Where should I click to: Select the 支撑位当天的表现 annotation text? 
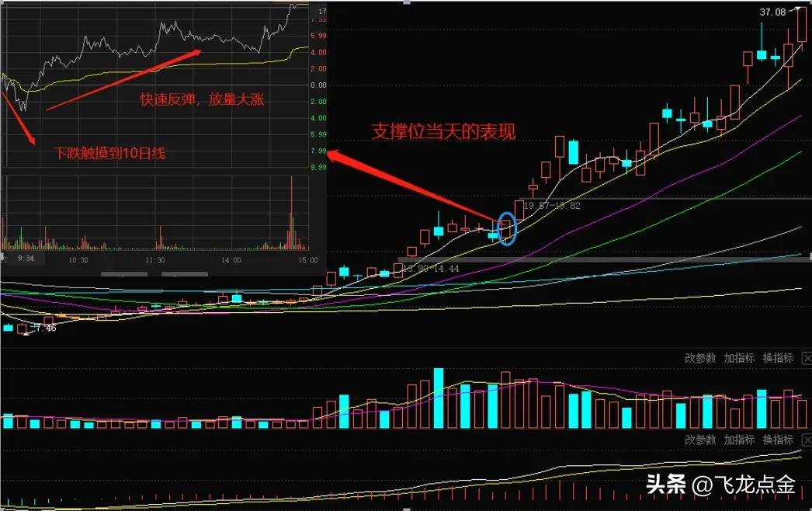442,132
